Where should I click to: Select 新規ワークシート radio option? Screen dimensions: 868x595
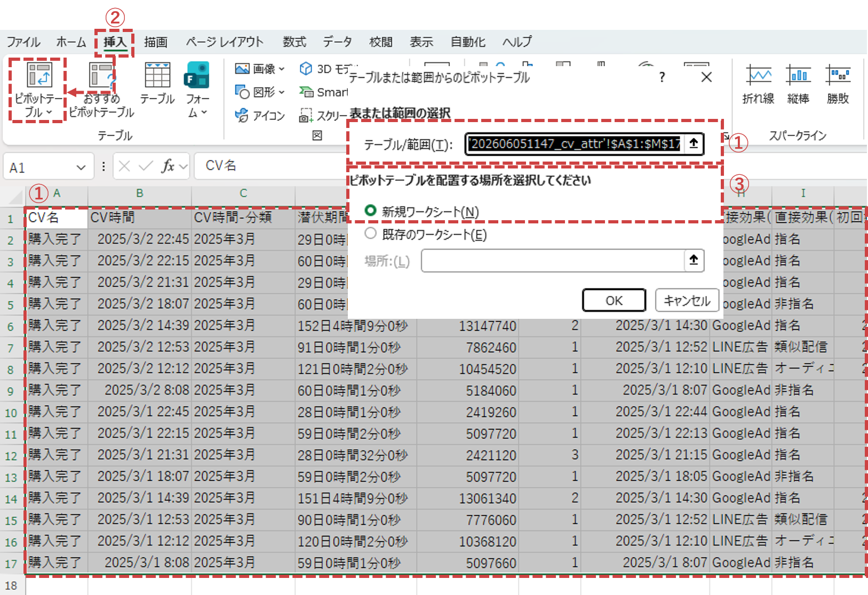tap(370, 211)
